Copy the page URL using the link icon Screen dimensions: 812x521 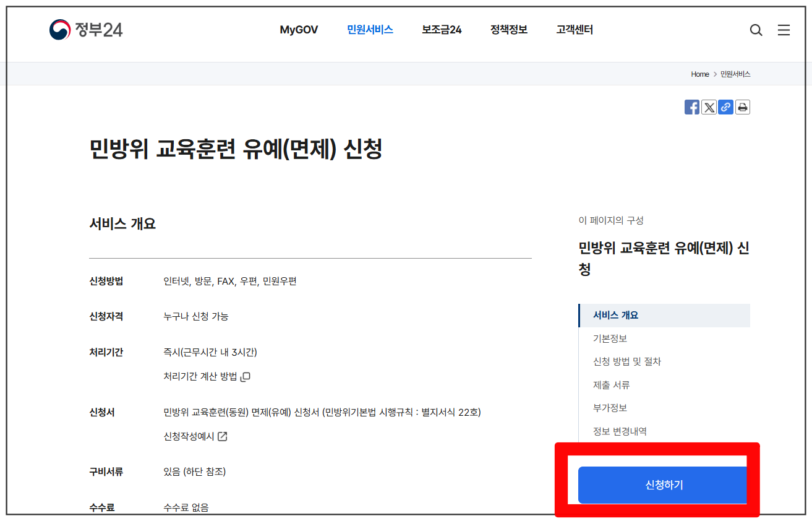click(x=725, y=106)
